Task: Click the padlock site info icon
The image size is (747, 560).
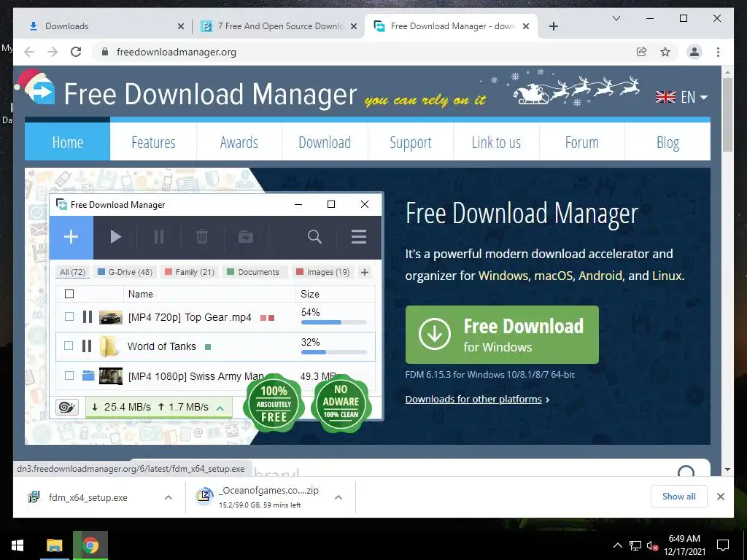Action: (x=105, y=52)
